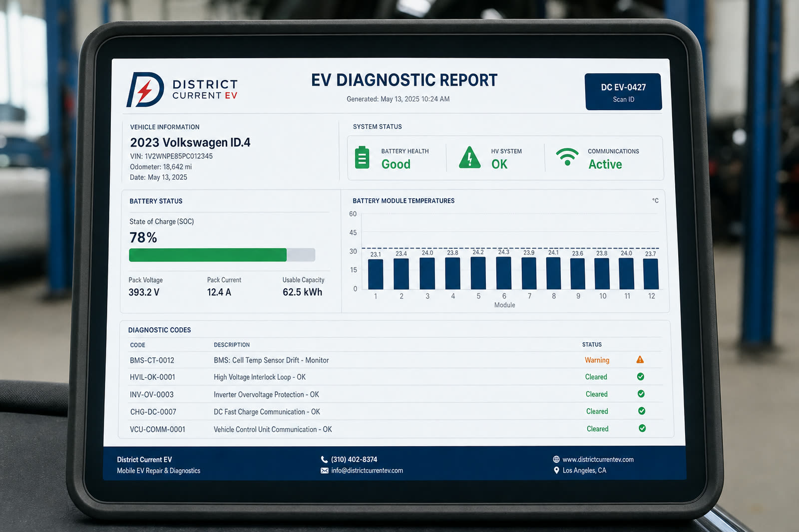The image size is (799, 532).
Task: Click the Communications 'Active' status
Action: click(605, 164)
